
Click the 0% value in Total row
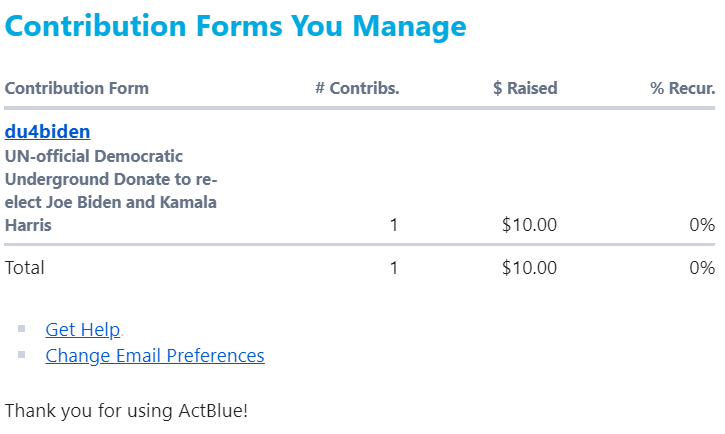[702, 267]
